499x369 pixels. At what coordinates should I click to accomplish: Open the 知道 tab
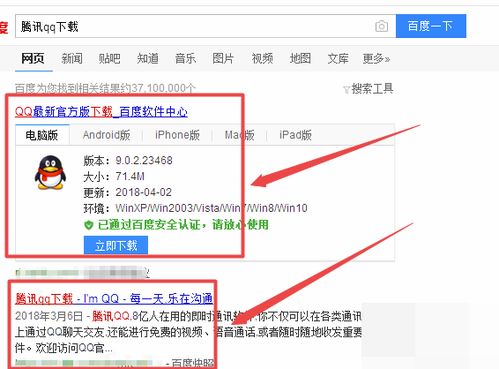(x=148, y=59)
